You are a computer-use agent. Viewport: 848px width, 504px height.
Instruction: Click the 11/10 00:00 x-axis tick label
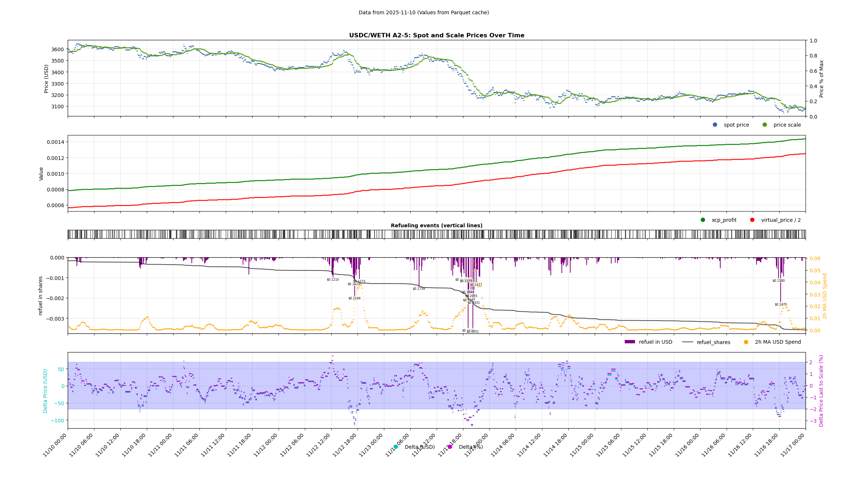point(55,445)
